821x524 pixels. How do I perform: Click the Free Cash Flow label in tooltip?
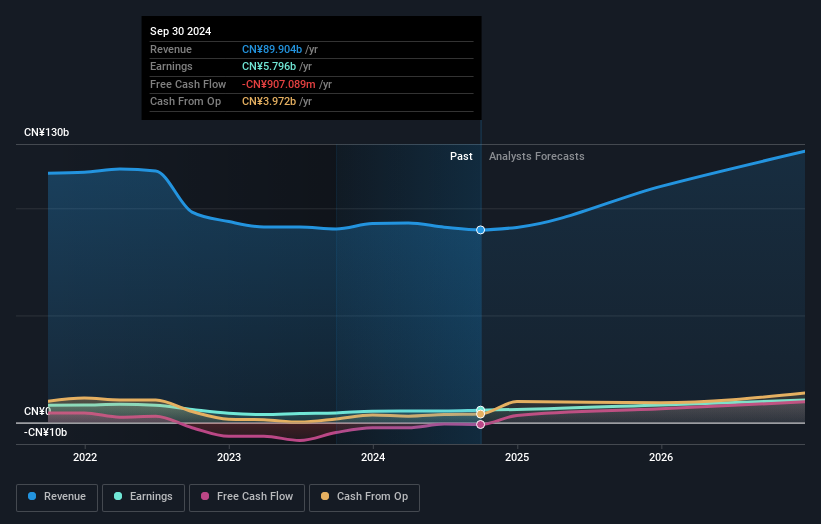click(x=188, y=84)
